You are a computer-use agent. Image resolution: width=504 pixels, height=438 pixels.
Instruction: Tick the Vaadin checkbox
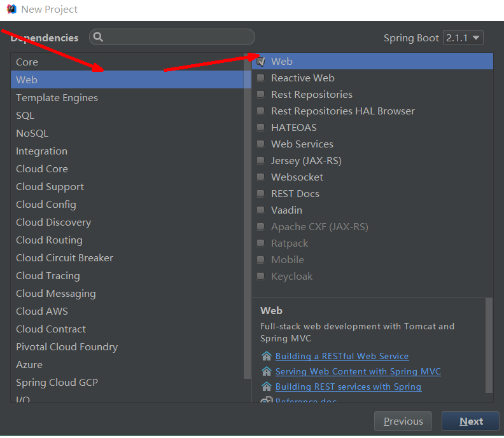261,210
